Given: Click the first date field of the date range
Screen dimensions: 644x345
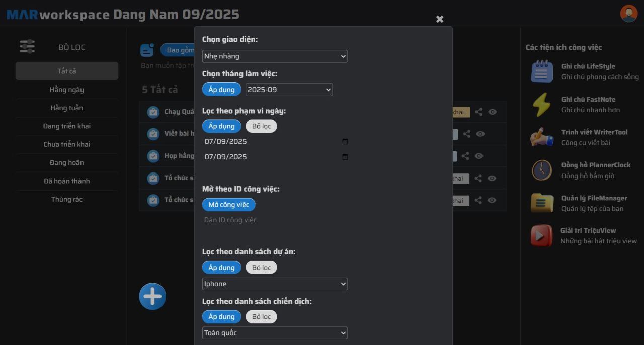Looking at the screenshot, I should [x=276, y=142].
